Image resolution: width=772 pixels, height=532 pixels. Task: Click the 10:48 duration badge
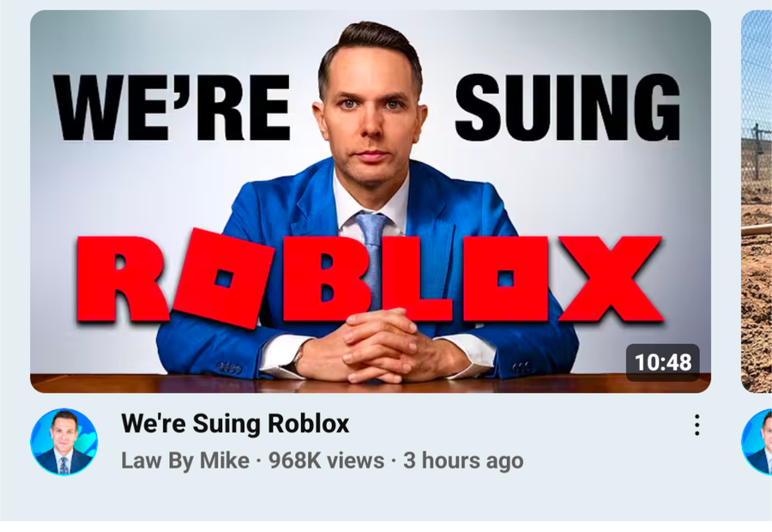[x=663, y=363]
